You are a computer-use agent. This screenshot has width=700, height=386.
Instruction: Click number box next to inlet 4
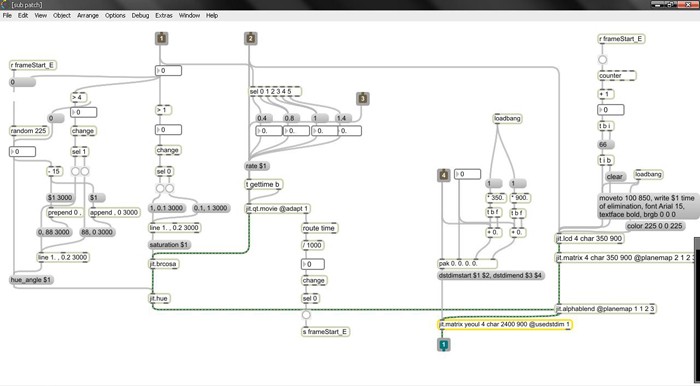point(467,174)
